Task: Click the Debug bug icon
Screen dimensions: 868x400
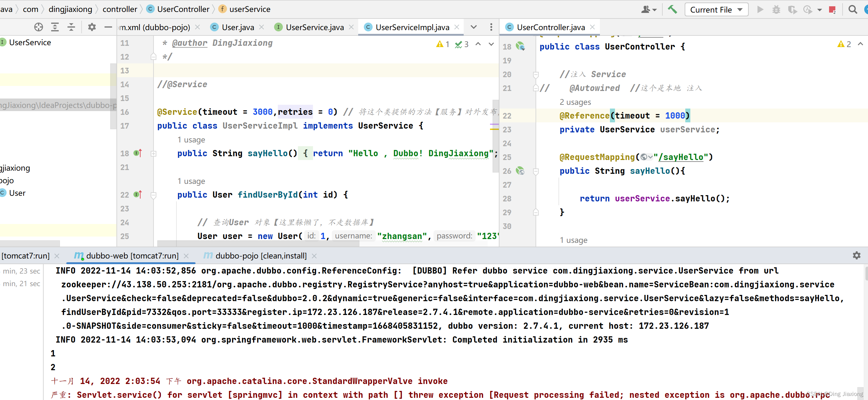Action: point(776,9)
